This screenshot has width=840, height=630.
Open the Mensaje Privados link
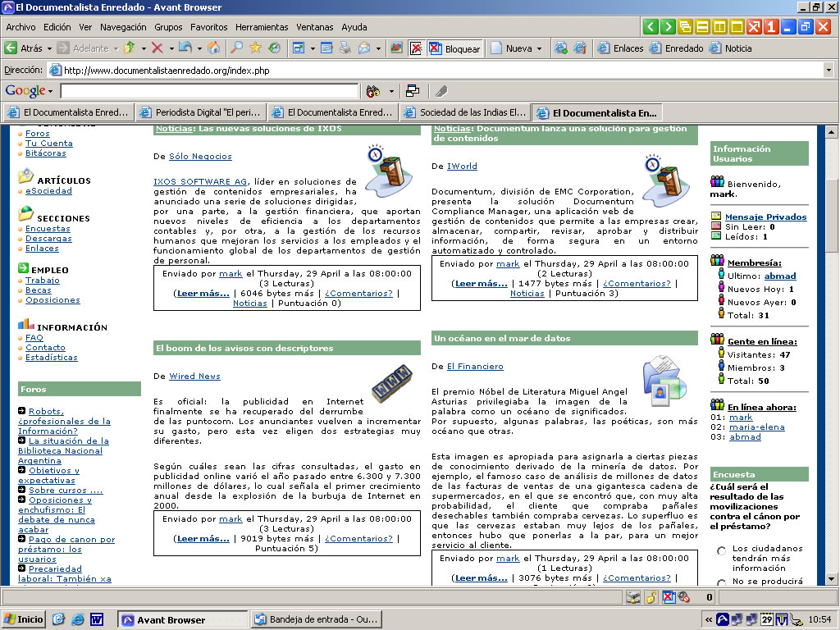pos(765,217)
